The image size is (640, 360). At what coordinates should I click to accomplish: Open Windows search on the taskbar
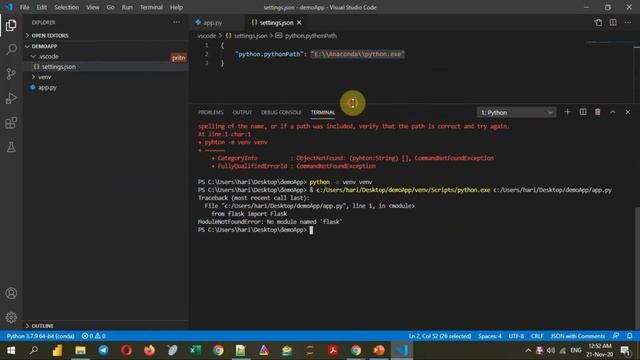[x=34, y=350]
